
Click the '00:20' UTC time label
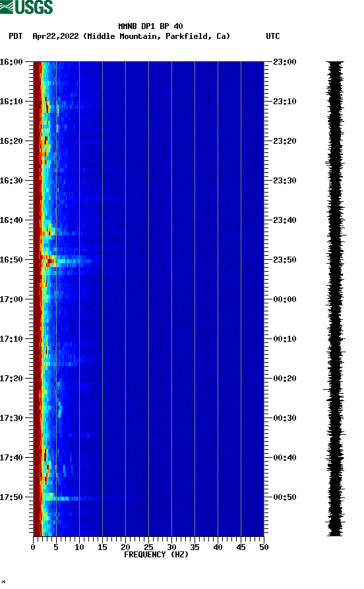(285, 379)
